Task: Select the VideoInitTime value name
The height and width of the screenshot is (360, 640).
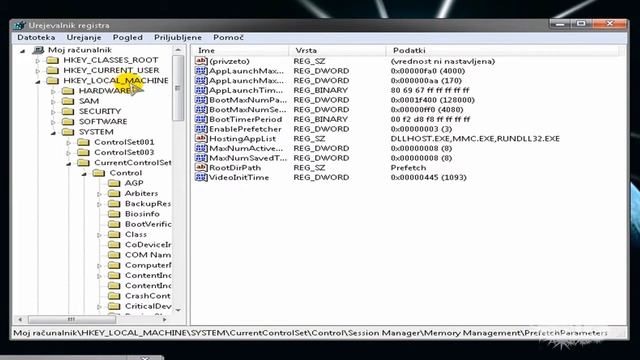Action: point(239,178)
